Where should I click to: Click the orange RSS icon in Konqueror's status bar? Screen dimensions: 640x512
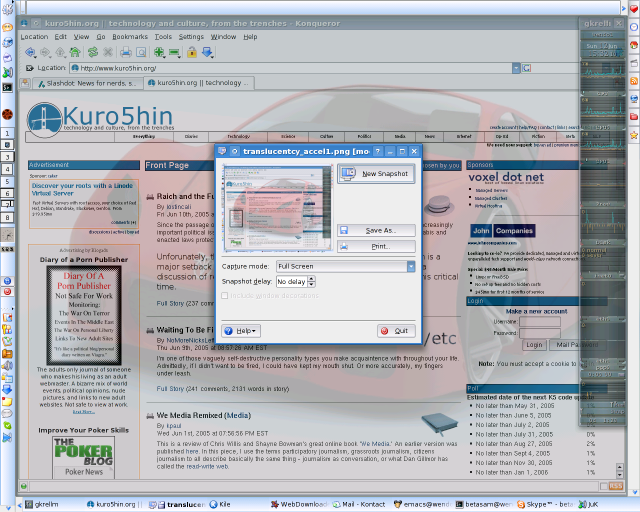tap(616, 486)
